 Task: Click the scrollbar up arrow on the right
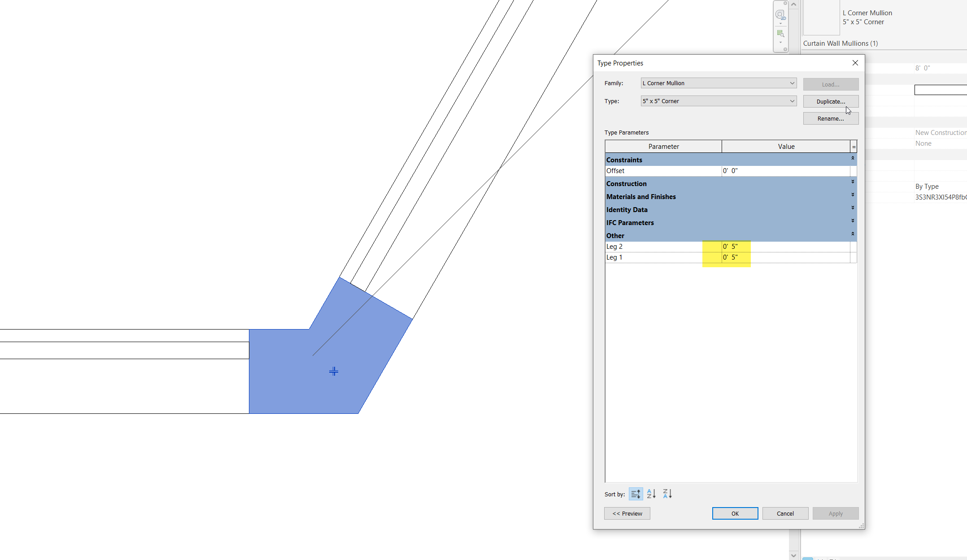793,4
